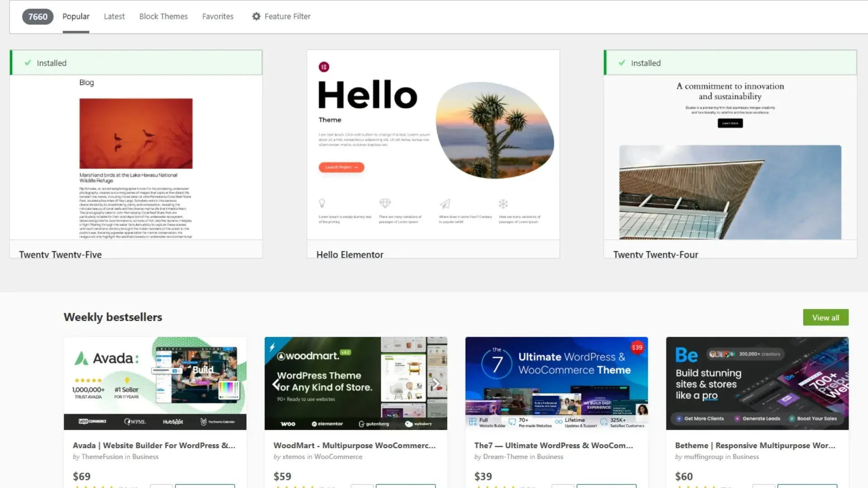Switch to the Latest tab

(x=114, y=16)
